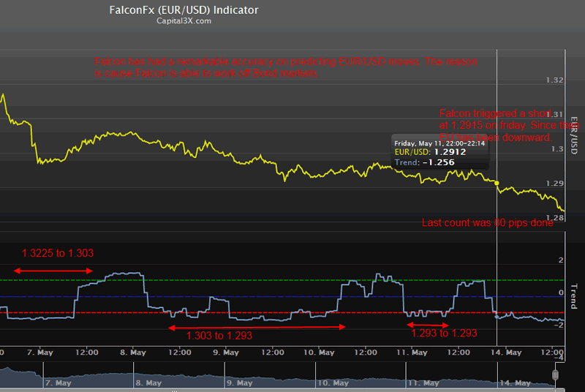This screenshot has width=585, height=392.
Task: Jump to 11. May in the navigator
Action: click(x=424, y=382)
